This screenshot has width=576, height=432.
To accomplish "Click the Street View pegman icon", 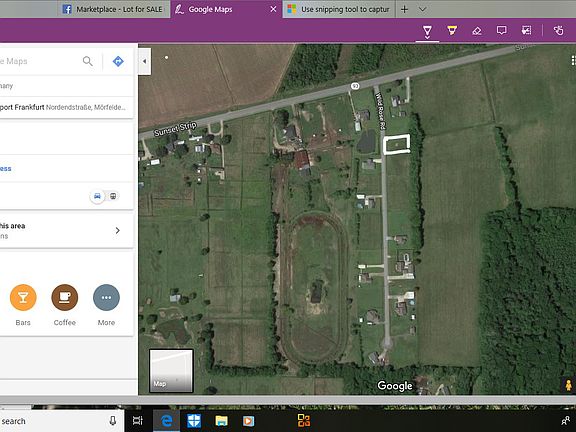I will tap(569, 386).
